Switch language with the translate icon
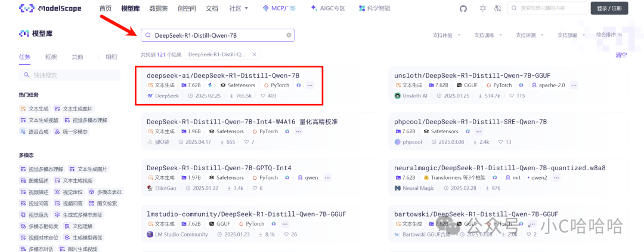 click(498, 8)
